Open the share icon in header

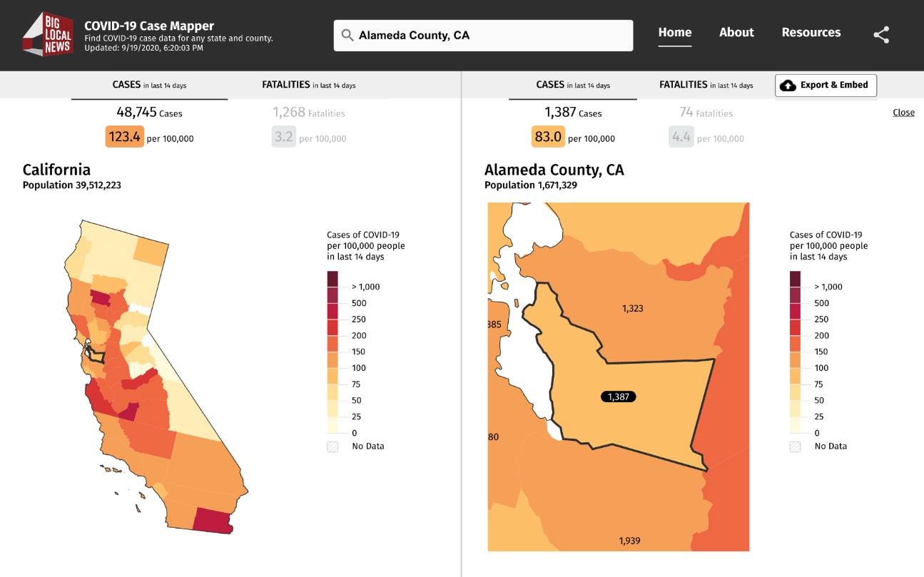[881, 35]
